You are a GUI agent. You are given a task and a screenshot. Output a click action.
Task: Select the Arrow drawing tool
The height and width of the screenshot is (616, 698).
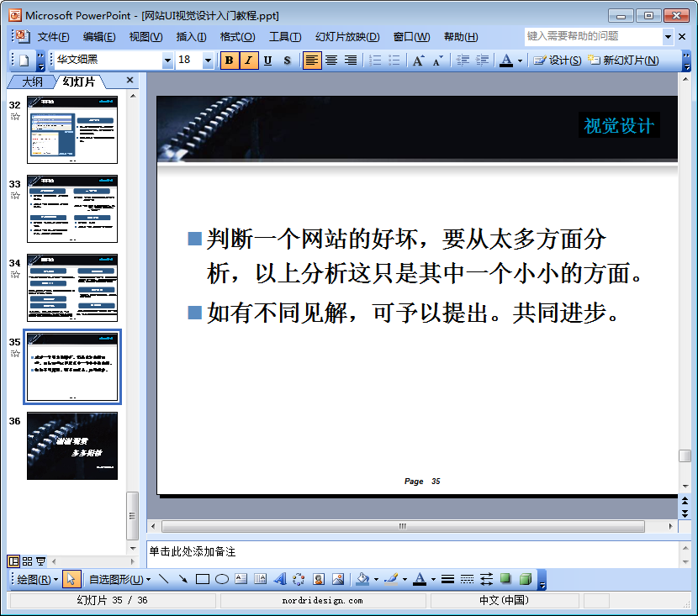pos(183,579)
